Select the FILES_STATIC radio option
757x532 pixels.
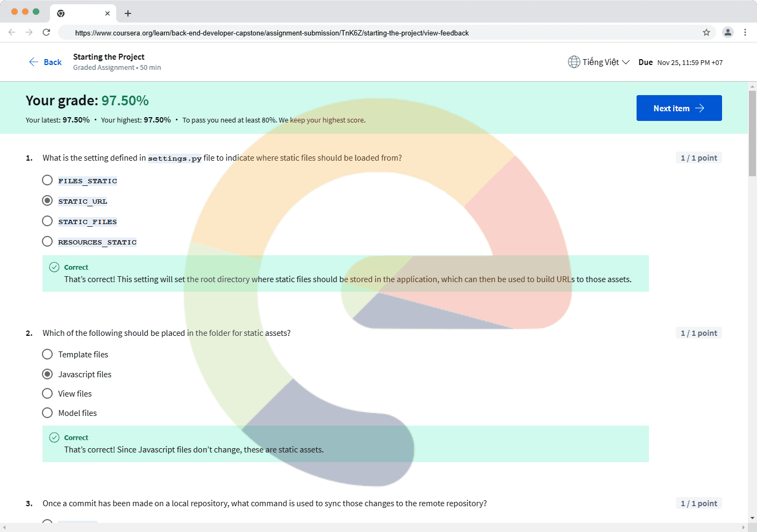tap(47, 180)
